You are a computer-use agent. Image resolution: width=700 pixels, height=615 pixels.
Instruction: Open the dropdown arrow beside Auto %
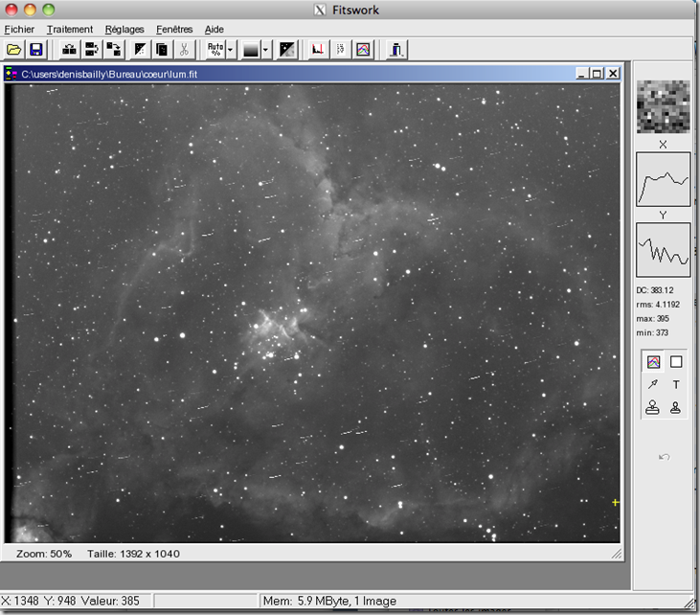231,50
